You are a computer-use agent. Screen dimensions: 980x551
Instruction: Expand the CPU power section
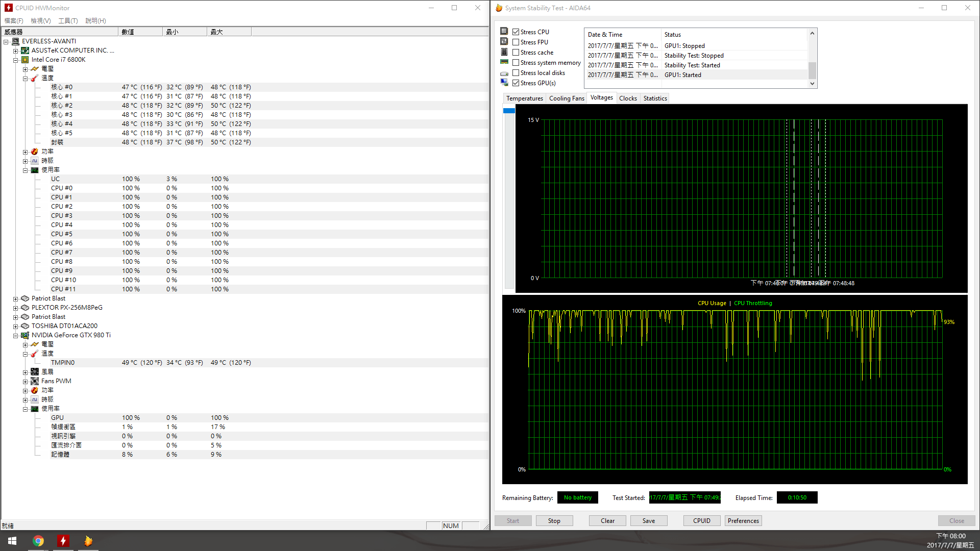[26, 152]
